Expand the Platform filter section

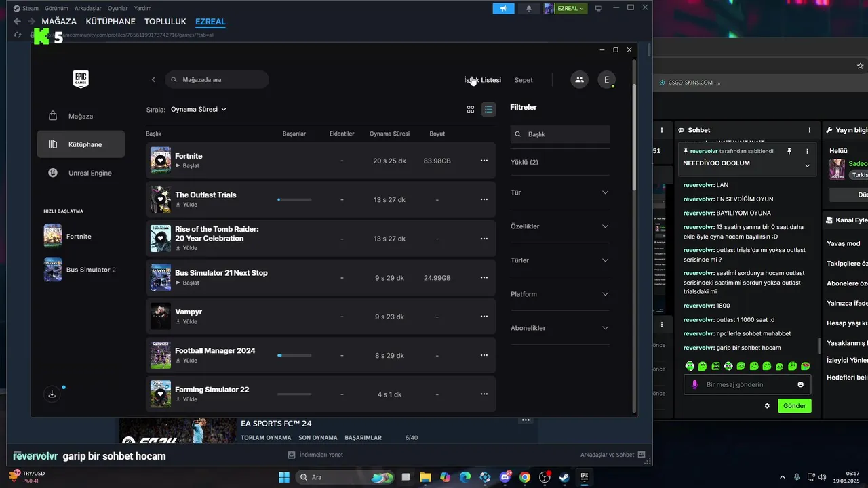pos(560,294)
